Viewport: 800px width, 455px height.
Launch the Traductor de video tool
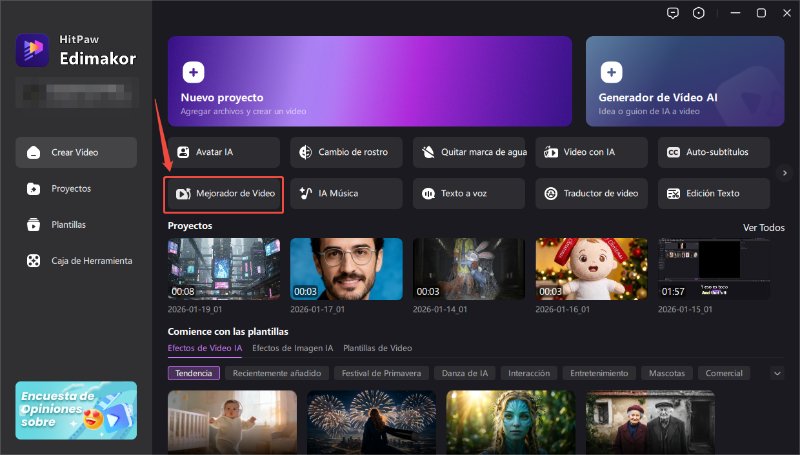(x=591, y=193)
